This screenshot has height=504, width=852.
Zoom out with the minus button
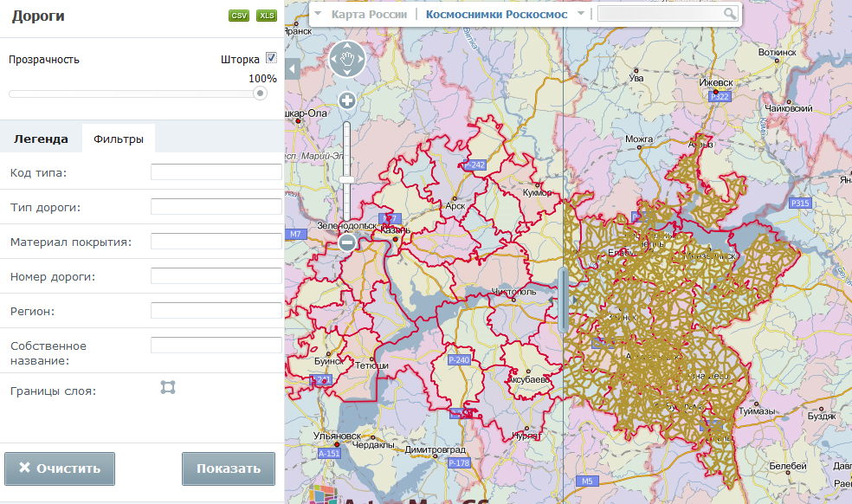click(347, 242)
